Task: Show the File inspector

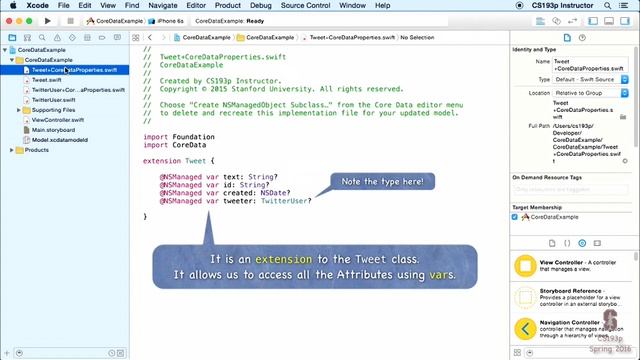Action: [x=567, y=38]
